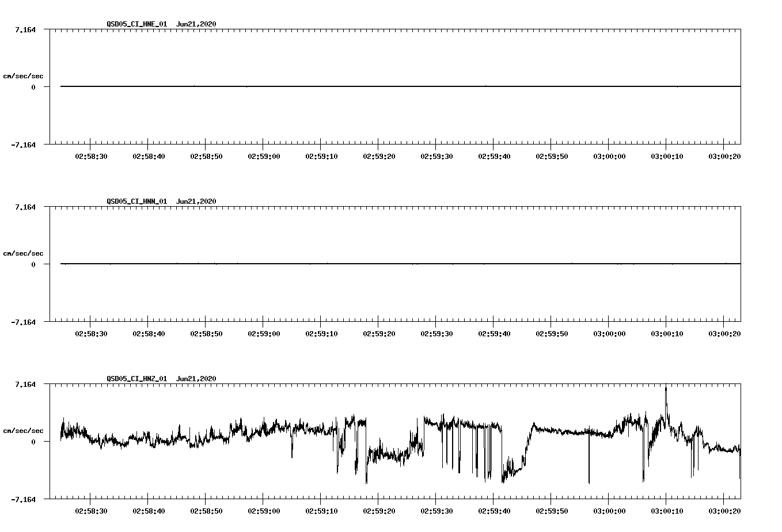Click the 02:58:50 time label under HNZ chart
The image size is (782, 532).
[x=206, y=511]
